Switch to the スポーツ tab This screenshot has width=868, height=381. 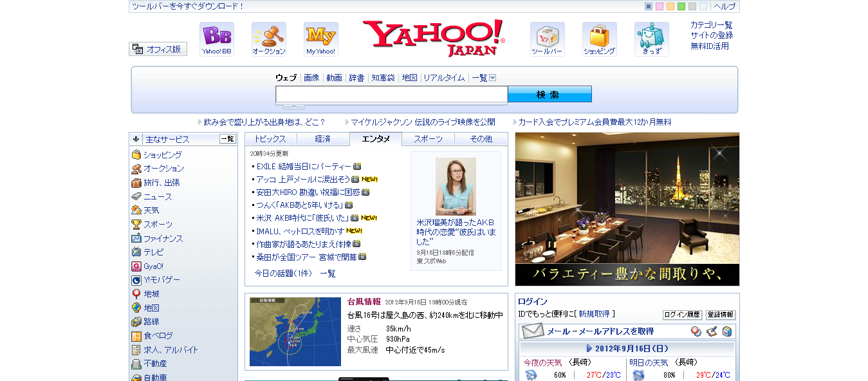pos(429,139)
